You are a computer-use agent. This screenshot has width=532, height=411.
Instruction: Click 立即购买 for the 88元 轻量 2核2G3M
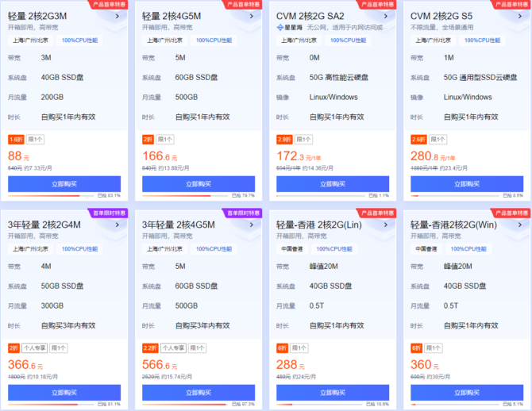coord(64,183)
